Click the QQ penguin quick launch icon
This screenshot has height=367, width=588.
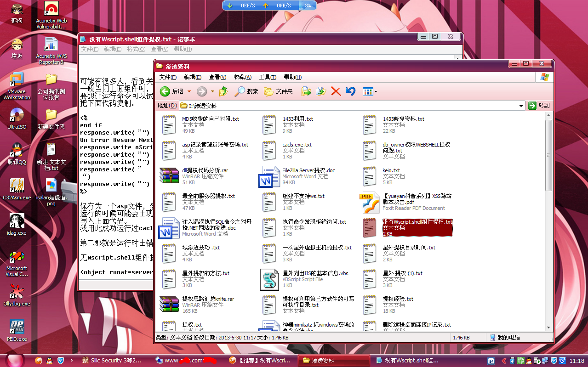pyautogui.click(x=50, y=361)
